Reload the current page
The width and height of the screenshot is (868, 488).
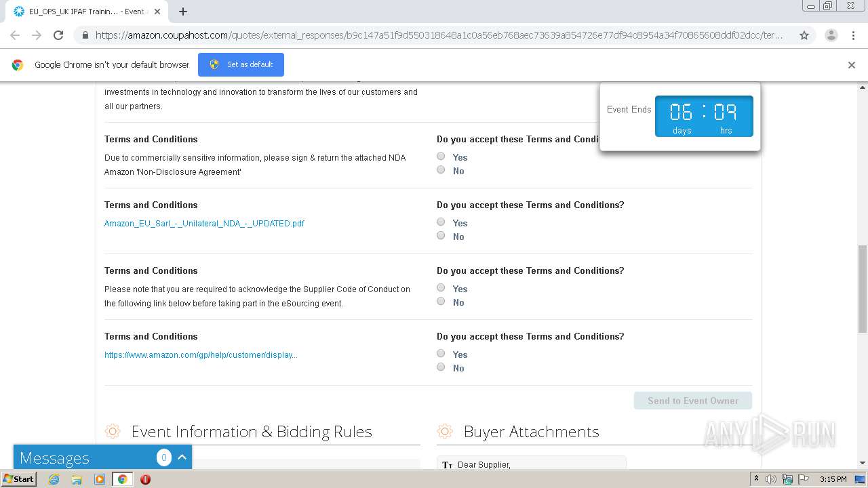tap(58, 35)
